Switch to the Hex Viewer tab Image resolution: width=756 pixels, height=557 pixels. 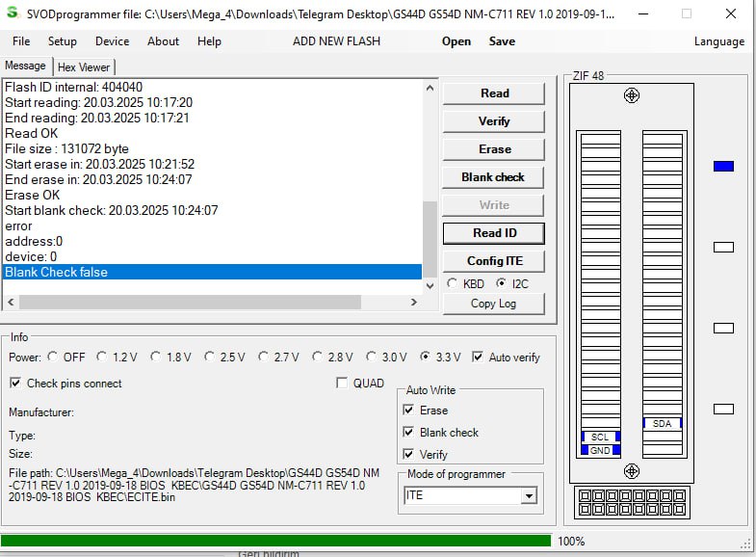point(85,67)
